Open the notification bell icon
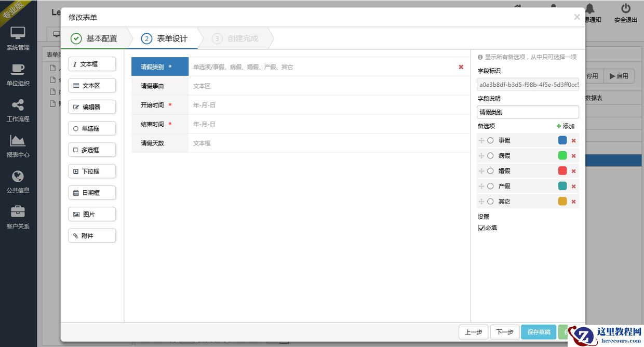Image resolution: width=644 pixels, height=347 pixels. click(591, 9)
